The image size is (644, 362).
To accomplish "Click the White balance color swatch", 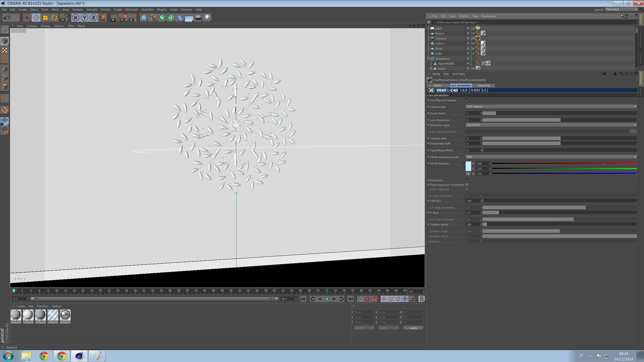I will (x=468, y=166).
